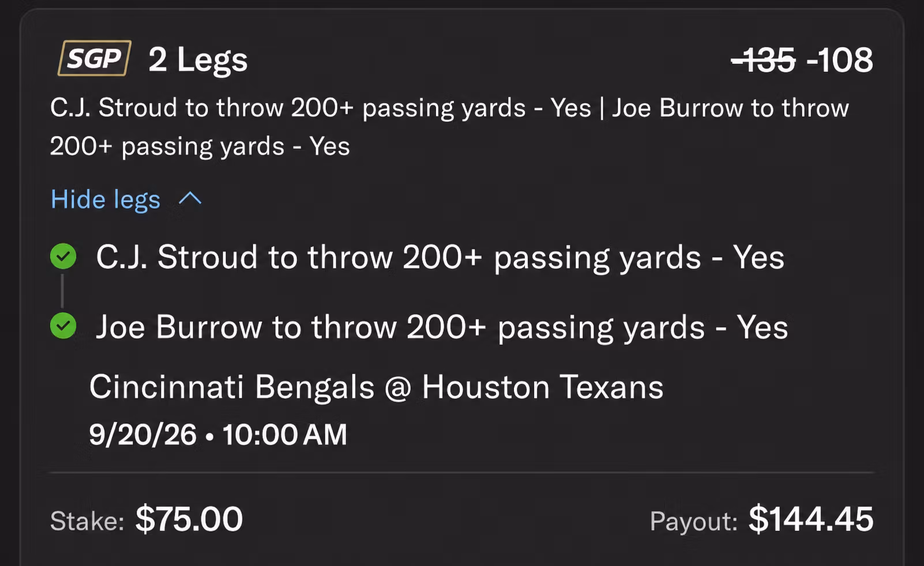
Task: Open the C.J. Stroud 200+ passing yards leg
Action: click(x=440, y=257)
